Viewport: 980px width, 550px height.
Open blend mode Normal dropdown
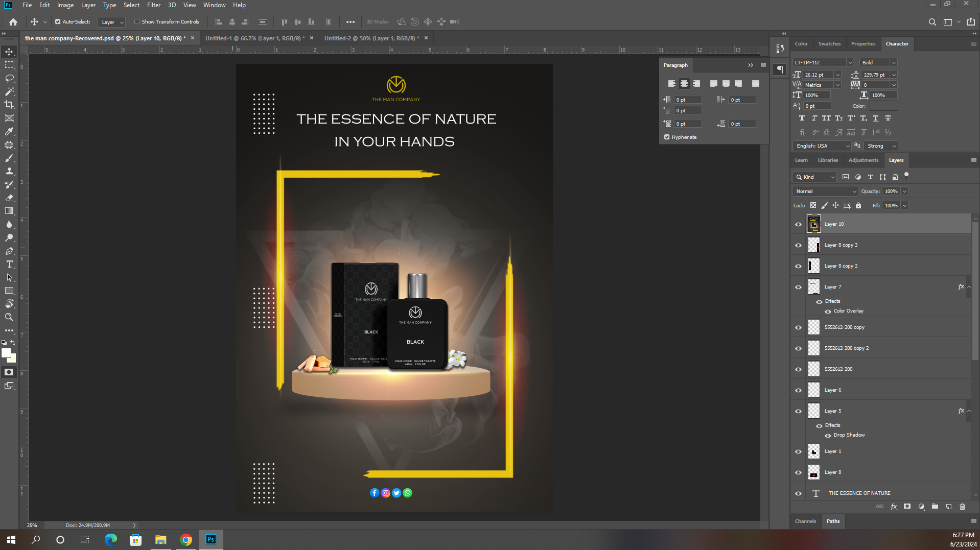point(825,192)
